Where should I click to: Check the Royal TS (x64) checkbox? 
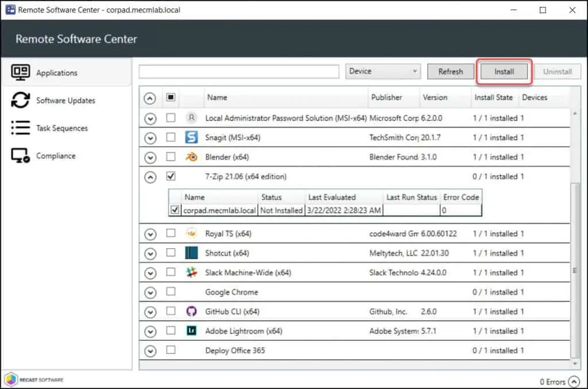(x=171, y=233)
